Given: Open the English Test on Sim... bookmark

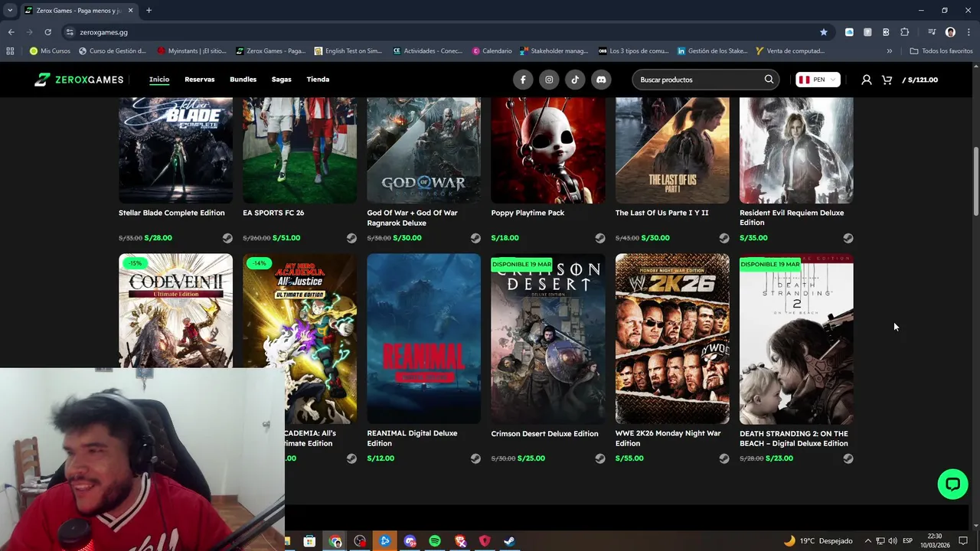Looking at the screenshot, I should 347,51.
